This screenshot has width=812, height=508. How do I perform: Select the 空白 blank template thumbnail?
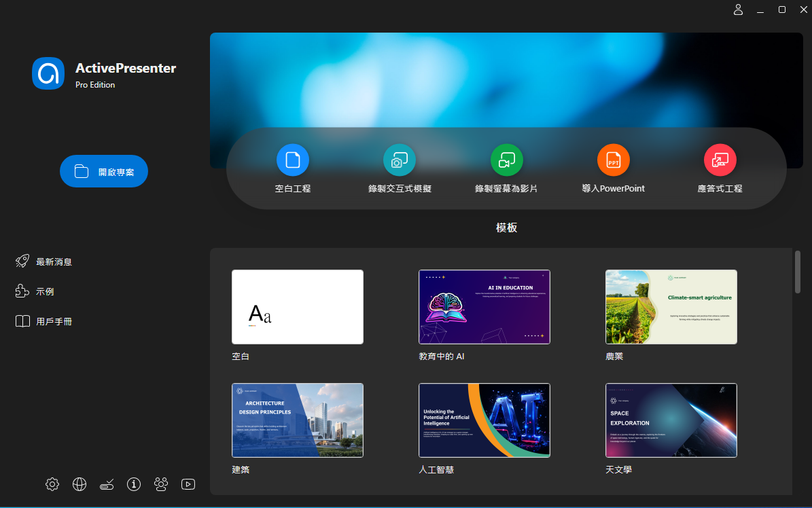[297, 306]
